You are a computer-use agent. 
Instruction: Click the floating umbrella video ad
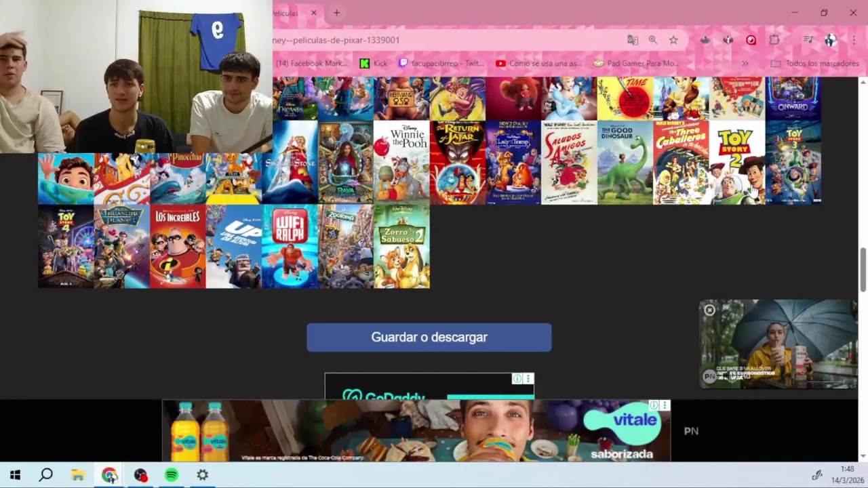[778, 344]
